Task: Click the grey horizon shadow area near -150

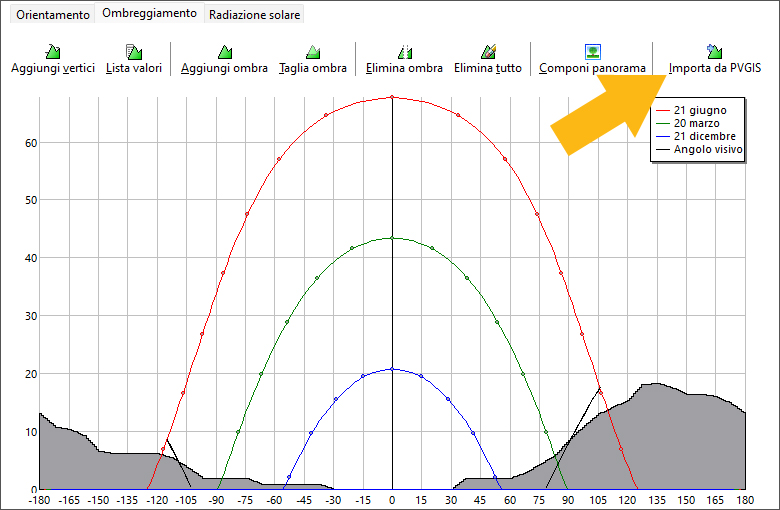Action: pos(98,470)
